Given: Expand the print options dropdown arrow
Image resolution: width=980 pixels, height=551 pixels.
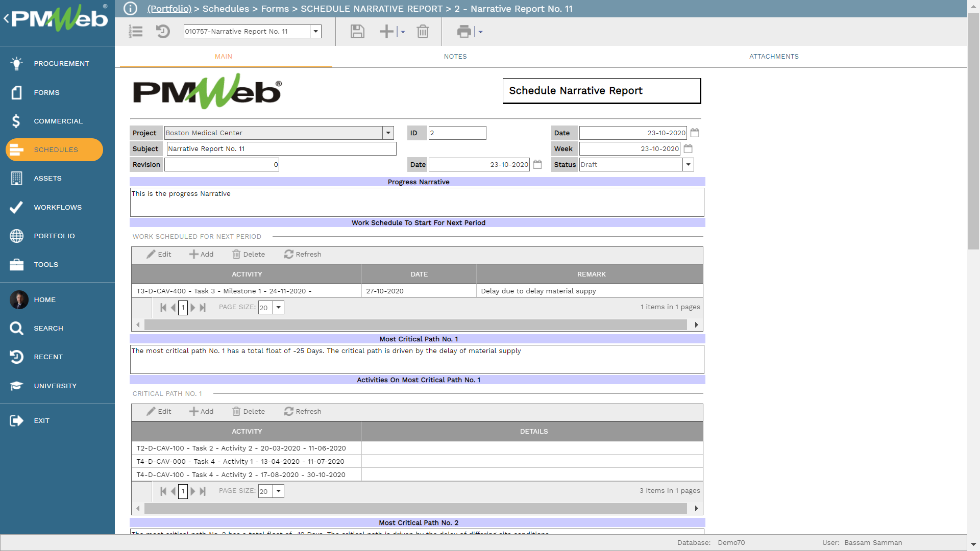Looking at the screenshot, I should click(x=480, y=32).
